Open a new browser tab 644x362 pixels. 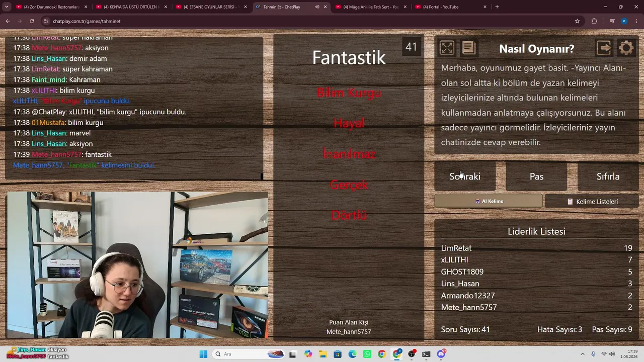click(x=497, y=7)
